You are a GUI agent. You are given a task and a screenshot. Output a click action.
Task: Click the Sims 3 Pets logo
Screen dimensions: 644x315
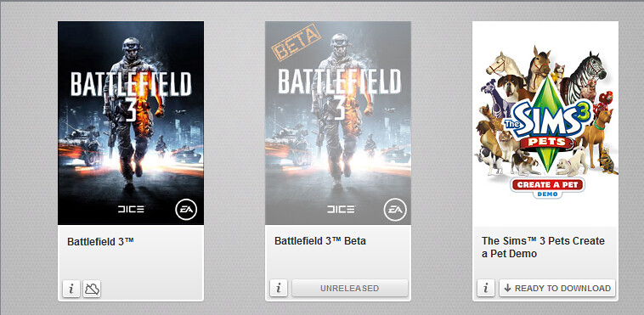click(545, 123)
